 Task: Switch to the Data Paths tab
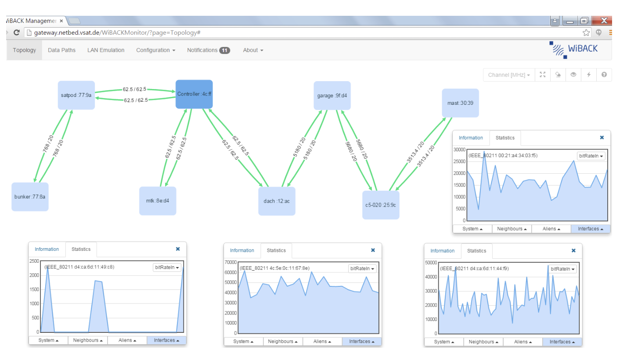coord(61,50)
